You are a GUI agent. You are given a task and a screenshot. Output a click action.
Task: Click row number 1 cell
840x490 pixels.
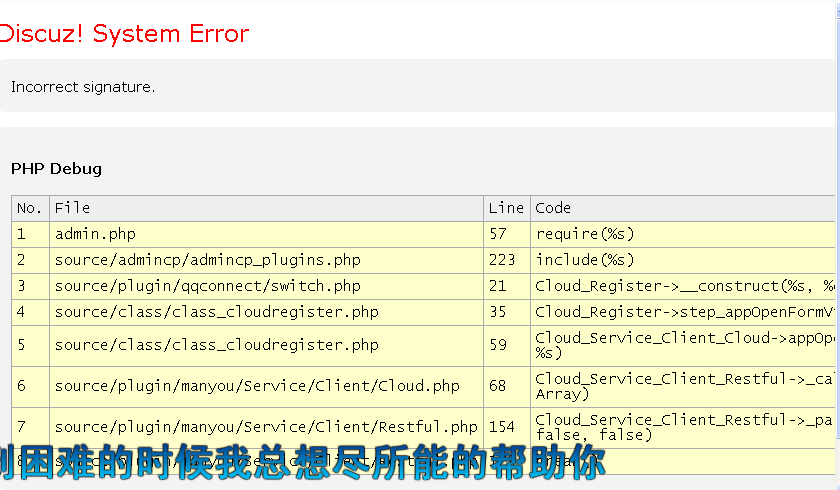click(x=31, y=235)
